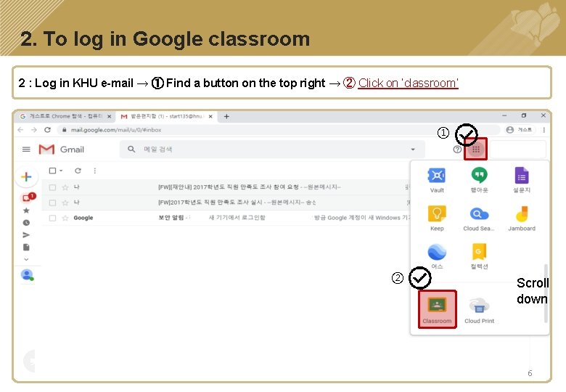Click the apps panel scrollbar
566x392 pixels.
coord(546,293)
